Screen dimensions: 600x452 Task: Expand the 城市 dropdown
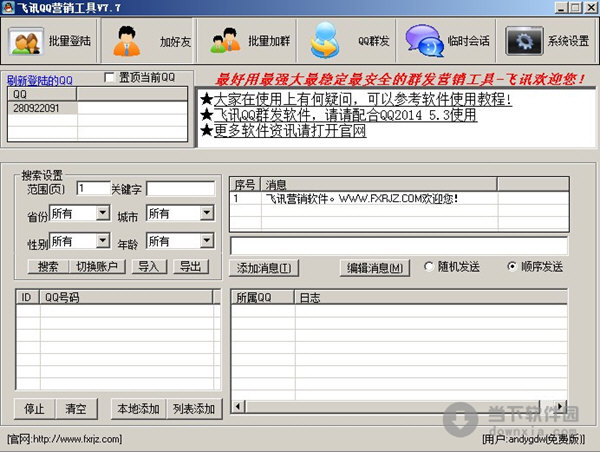pyautogui.click(x=207, y=212)
